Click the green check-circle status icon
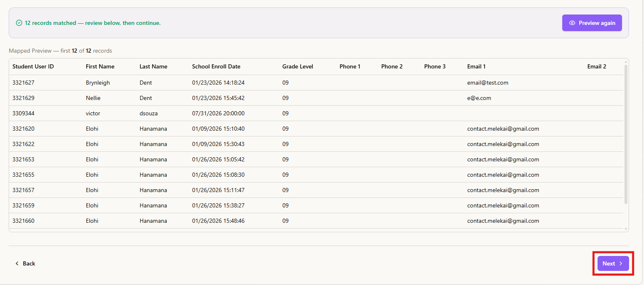This screenshot has width=644, height=285. (19, 23)
